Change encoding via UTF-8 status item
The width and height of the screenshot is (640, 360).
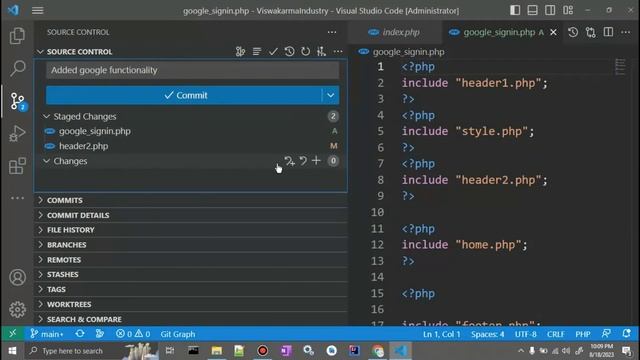pyautogui.click(x=525, y=334)
